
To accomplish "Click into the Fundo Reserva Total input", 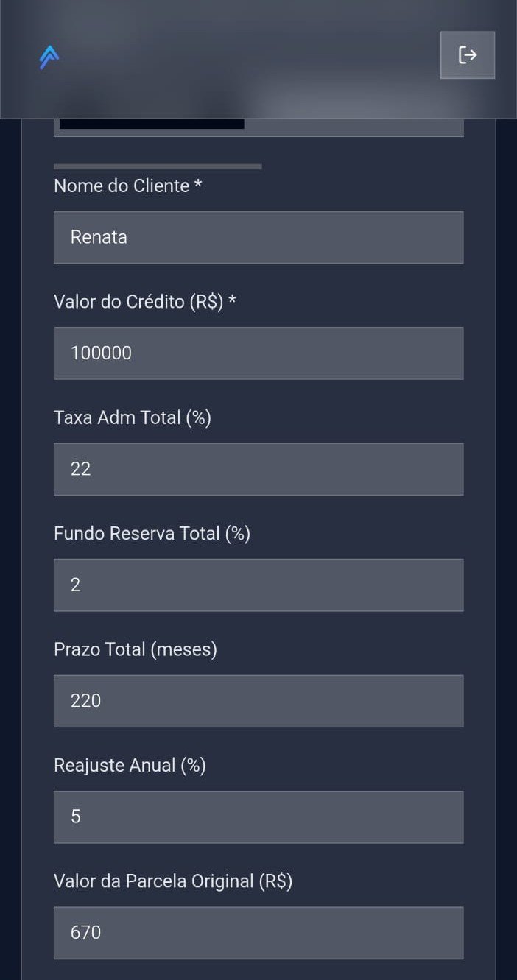I will point(258,585).
